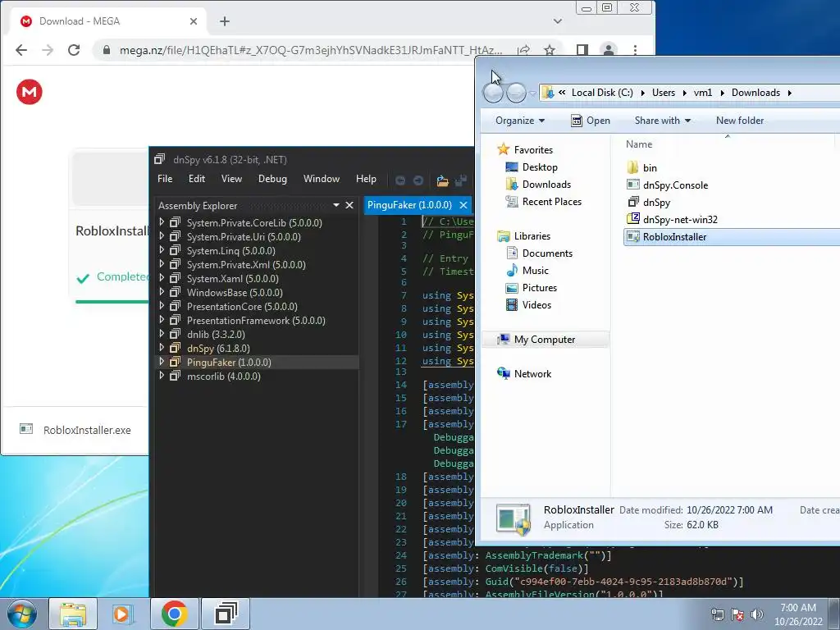Expand PresentationFramework assembly node
The image size is (840, 630).
click(162, 319)
